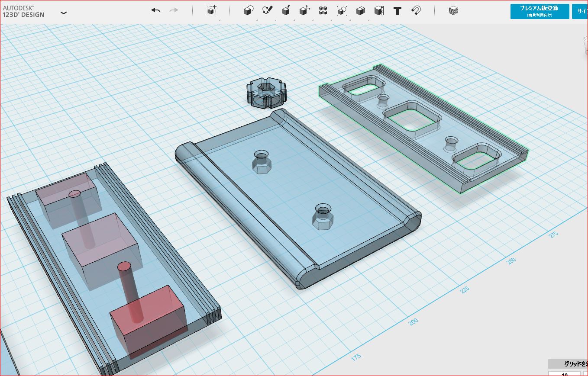Select the gear-shaped knob object

click(267, 93)
